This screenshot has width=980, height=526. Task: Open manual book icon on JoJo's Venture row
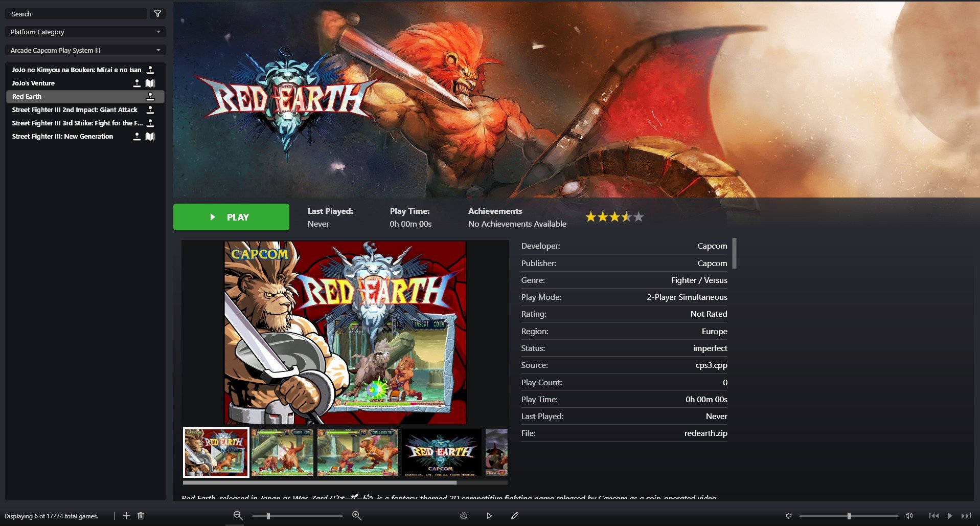[x=150, y=83]
